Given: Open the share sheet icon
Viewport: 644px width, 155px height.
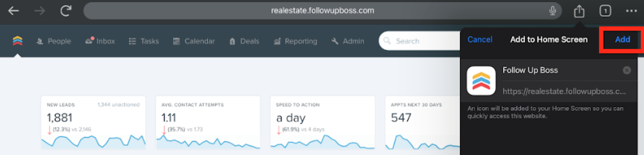Looking at the screenshot, I should pyautogui.click(x=579, y=11).
